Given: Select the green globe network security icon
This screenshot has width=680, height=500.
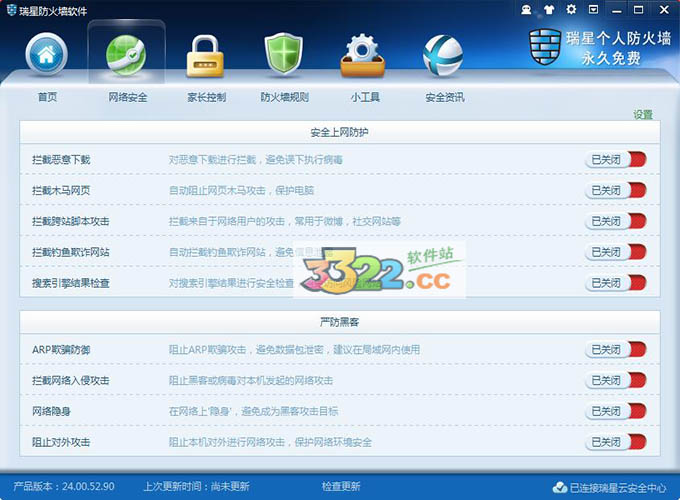Looking at the screenshot, I should [x=126, y=56].
